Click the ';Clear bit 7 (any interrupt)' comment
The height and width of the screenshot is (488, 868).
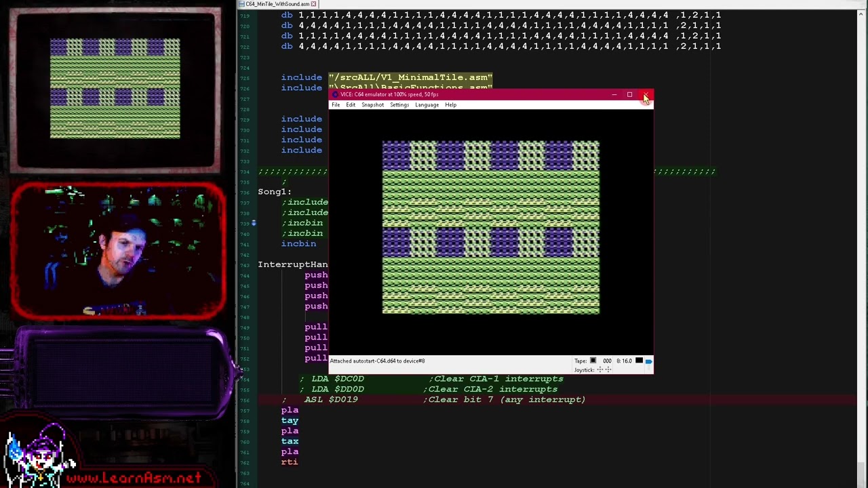tap(505, 400)
